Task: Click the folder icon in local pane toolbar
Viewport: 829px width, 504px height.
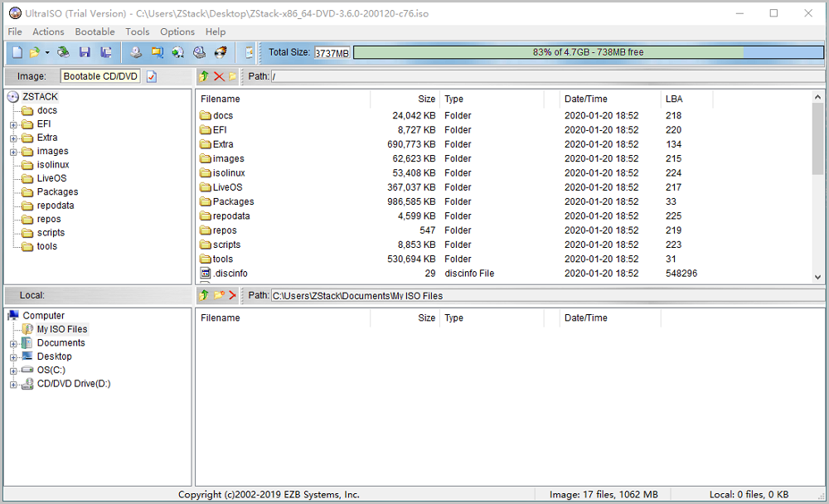Action: pyautogui.click(x=218, y=295)
